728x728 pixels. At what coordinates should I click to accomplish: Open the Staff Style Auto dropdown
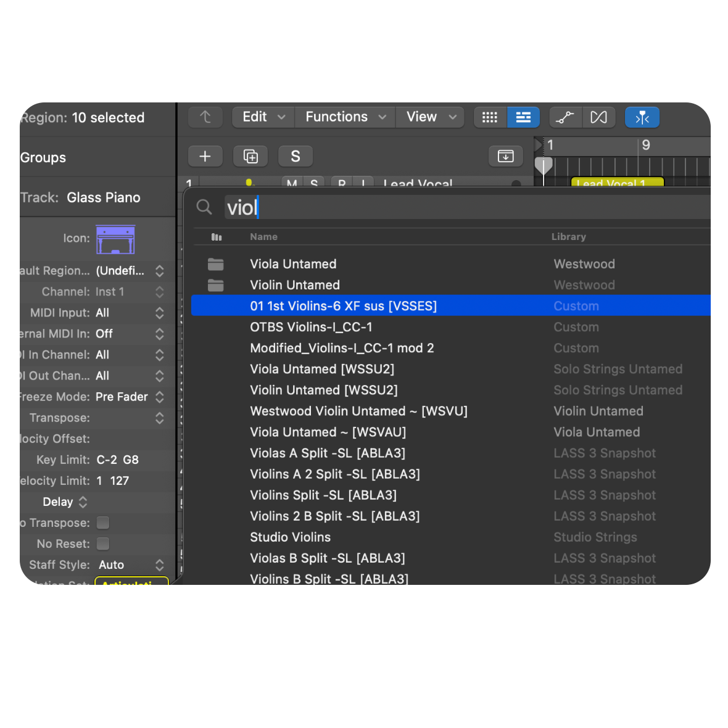159,565
